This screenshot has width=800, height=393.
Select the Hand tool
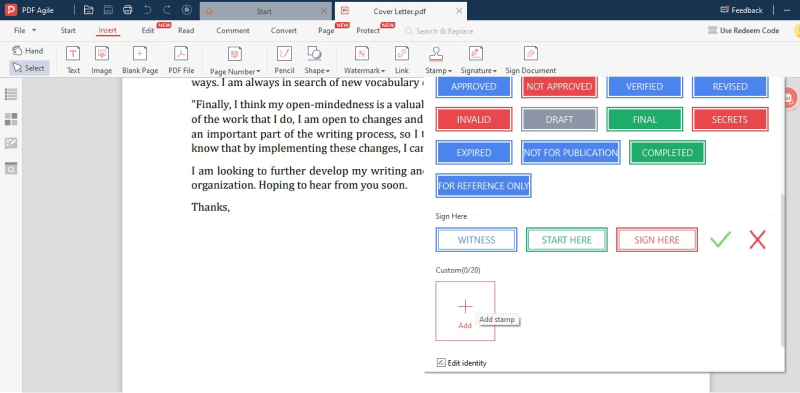pos(28,51)
